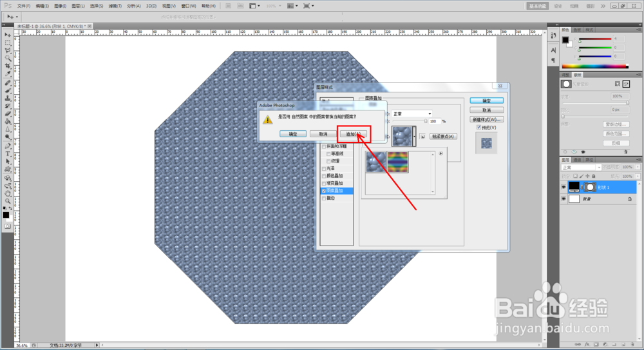Open the layer opacity 100% dropdown arrow

pyautogui.click(x=638, y=167)
